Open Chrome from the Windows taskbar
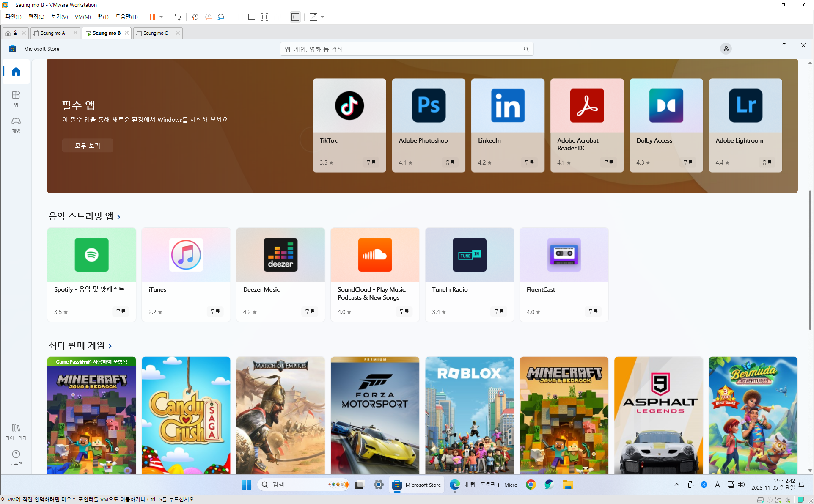Screen dimensions: 814x504 click(x=531, y=485)
